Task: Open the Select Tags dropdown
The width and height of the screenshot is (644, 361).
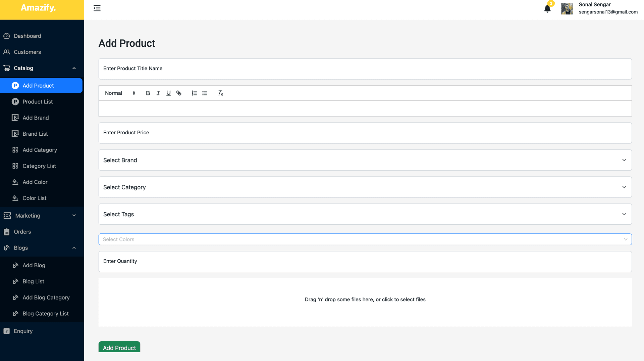Action: pos(365,214)
